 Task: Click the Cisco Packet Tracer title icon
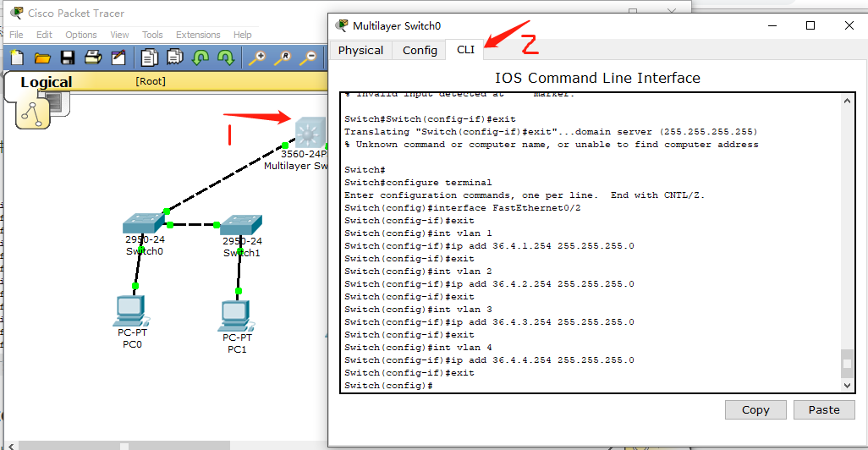click(x=17, y=13)
